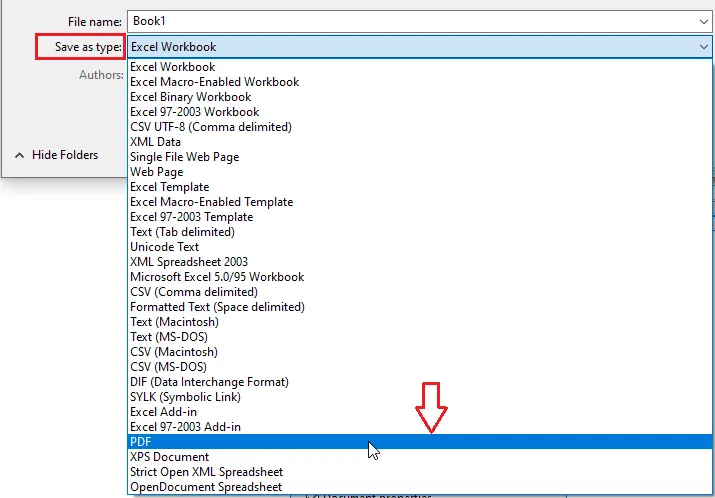Screen dimensions: 715x498
Task: Choose Single File Web Page format
Action: (x=420, y=157)
